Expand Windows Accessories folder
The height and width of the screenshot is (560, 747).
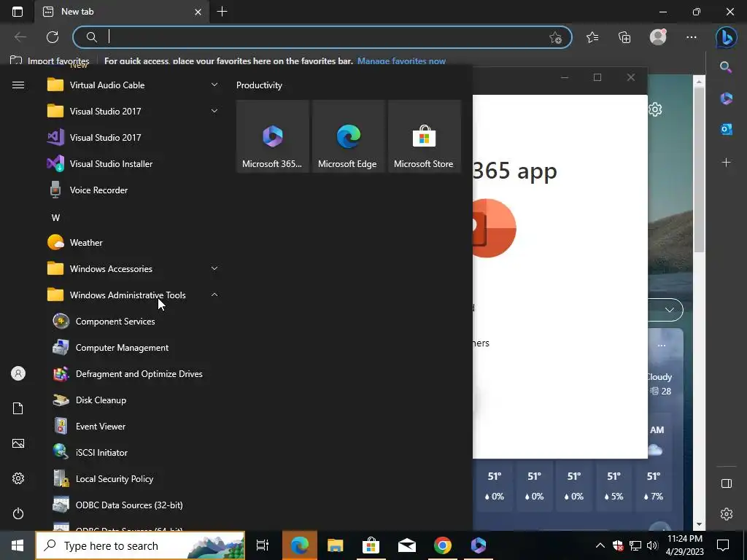pyautogui.click(x=214, y=268)
